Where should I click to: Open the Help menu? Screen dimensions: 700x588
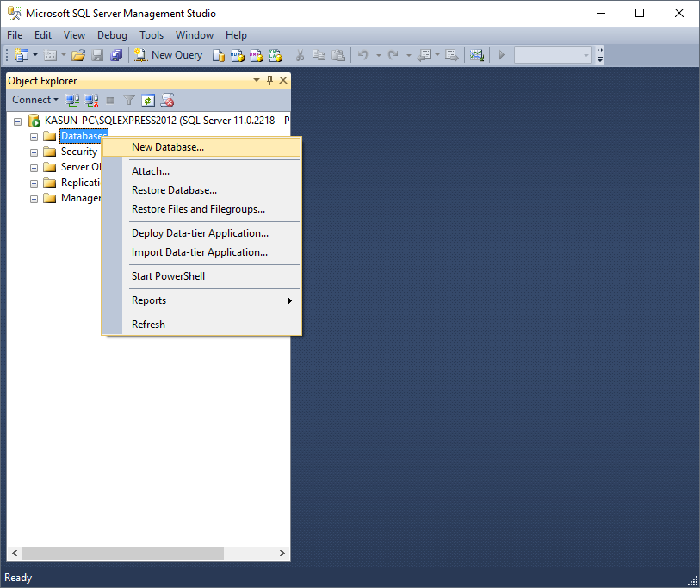(236, 34)
